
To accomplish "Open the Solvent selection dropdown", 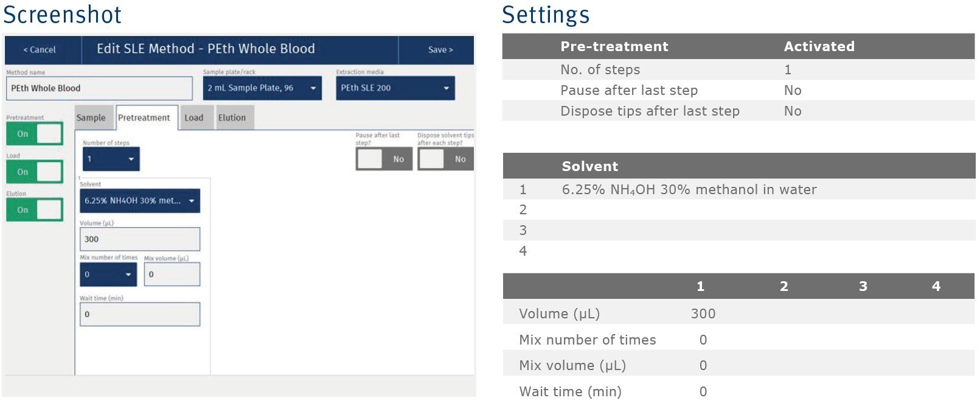I will coord(139,201).
